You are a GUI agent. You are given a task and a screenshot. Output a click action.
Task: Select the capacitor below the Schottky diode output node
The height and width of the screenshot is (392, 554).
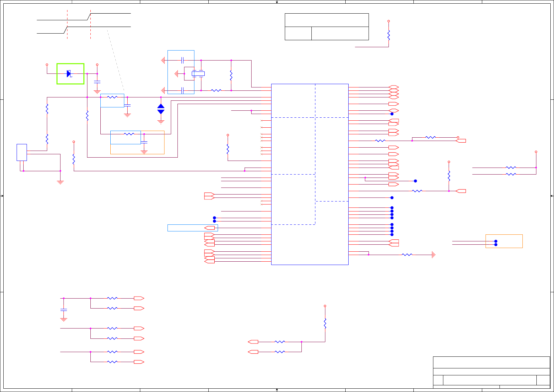pyautogui.click(x=97, y=81)
